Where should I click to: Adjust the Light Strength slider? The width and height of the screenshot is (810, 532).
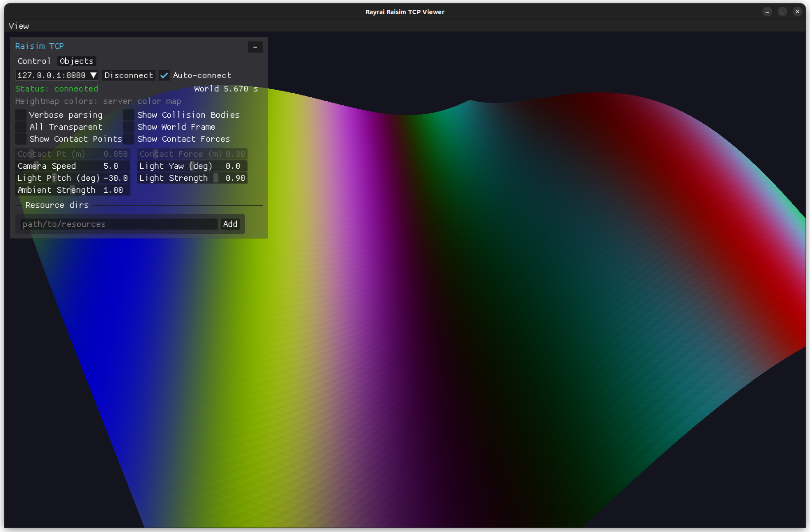(x=191, y=178)
